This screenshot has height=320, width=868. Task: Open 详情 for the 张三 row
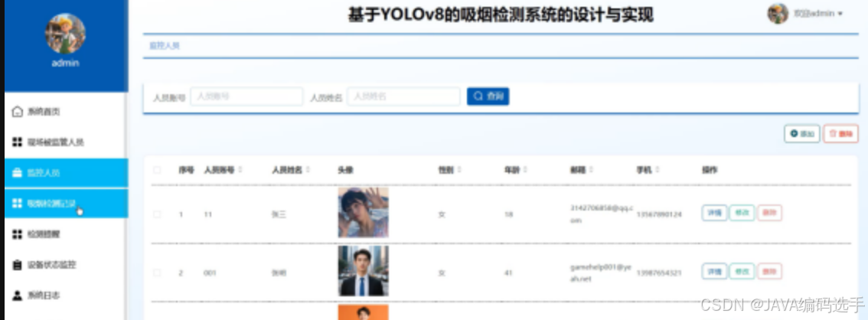[714, 213]
